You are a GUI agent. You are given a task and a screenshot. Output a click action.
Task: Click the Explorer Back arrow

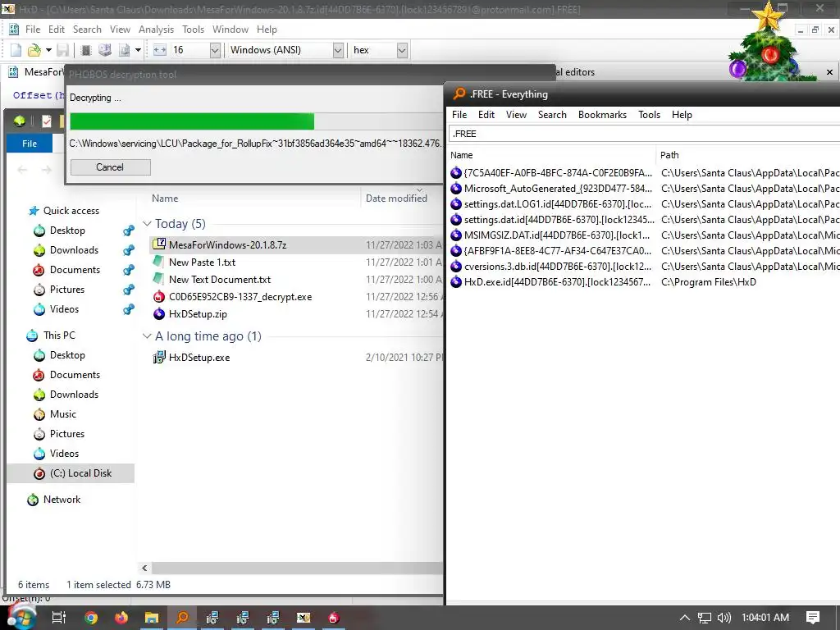pos(22,170)
